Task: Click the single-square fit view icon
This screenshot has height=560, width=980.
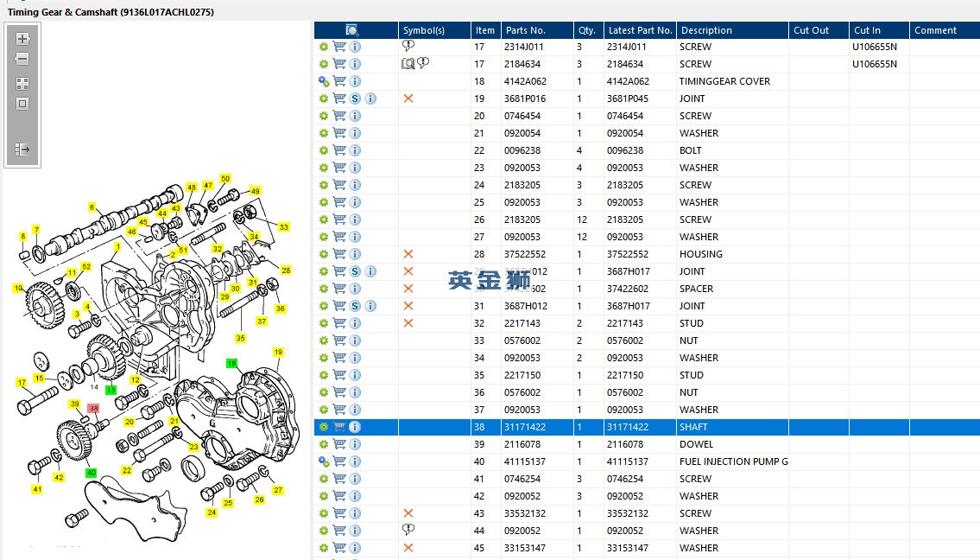Action: [x=22, y=104]
